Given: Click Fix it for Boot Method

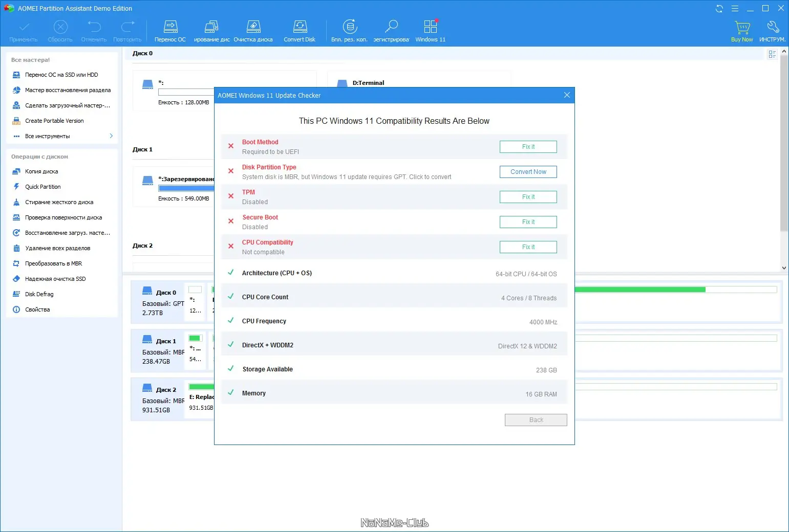Looking at the screenshot, I should pyautogui.click(x=528, y=147).
